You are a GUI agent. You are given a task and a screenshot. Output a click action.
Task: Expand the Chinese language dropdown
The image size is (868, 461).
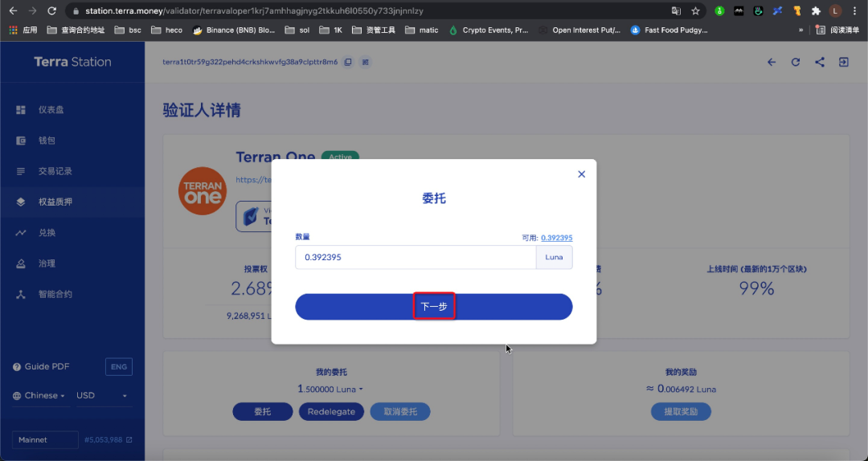tap(39, 395)
